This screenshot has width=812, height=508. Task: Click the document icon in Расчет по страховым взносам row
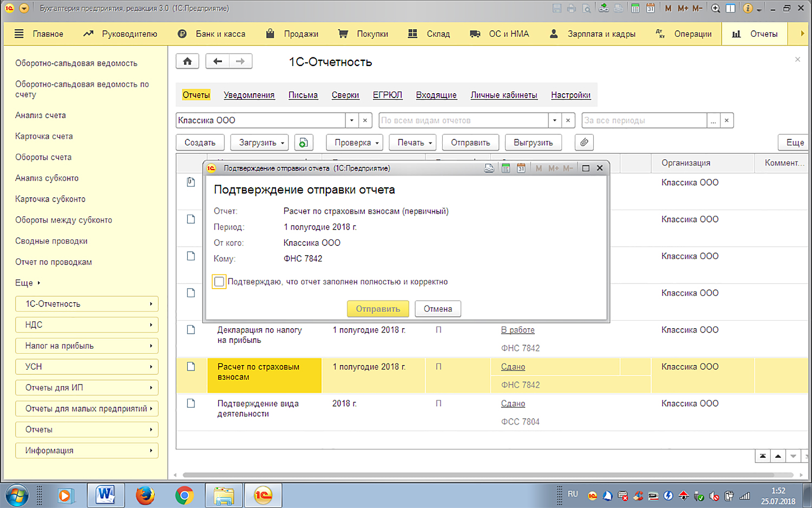click(x=191, y=367)
